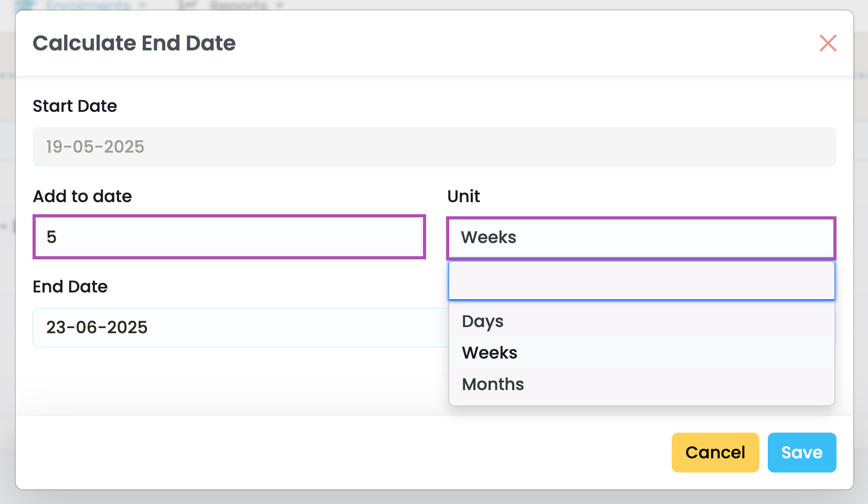Open the Unit dropdown showing Weeks
Viewport: 868px width, 504px height.
[x=641, y=238]
